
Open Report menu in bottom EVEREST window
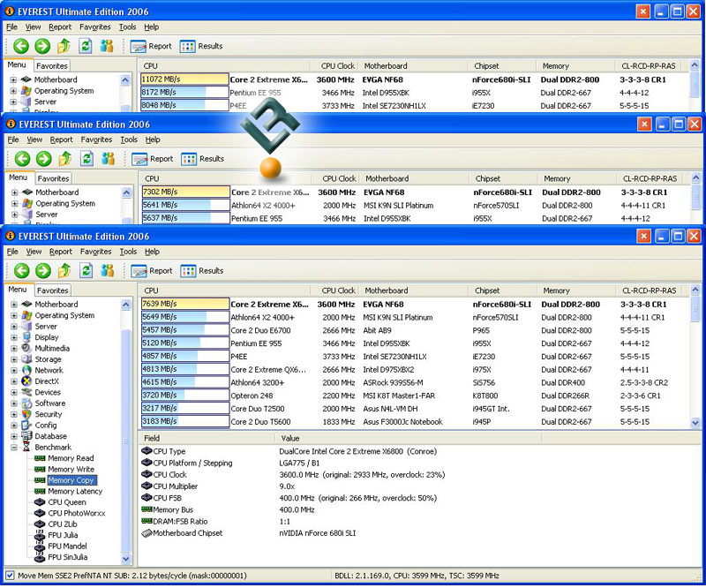(x=60, y=252)
